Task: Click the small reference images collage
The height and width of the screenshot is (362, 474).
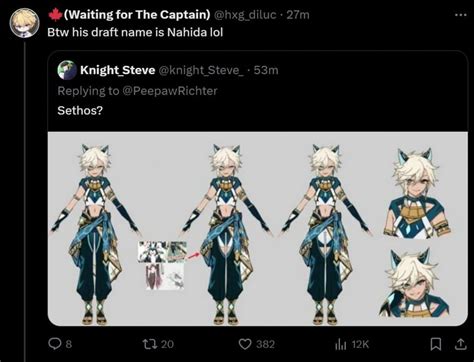Action: click(163, 265)
